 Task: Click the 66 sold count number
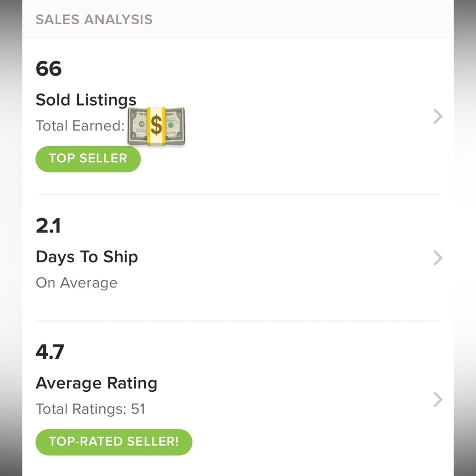pos(49,69)
